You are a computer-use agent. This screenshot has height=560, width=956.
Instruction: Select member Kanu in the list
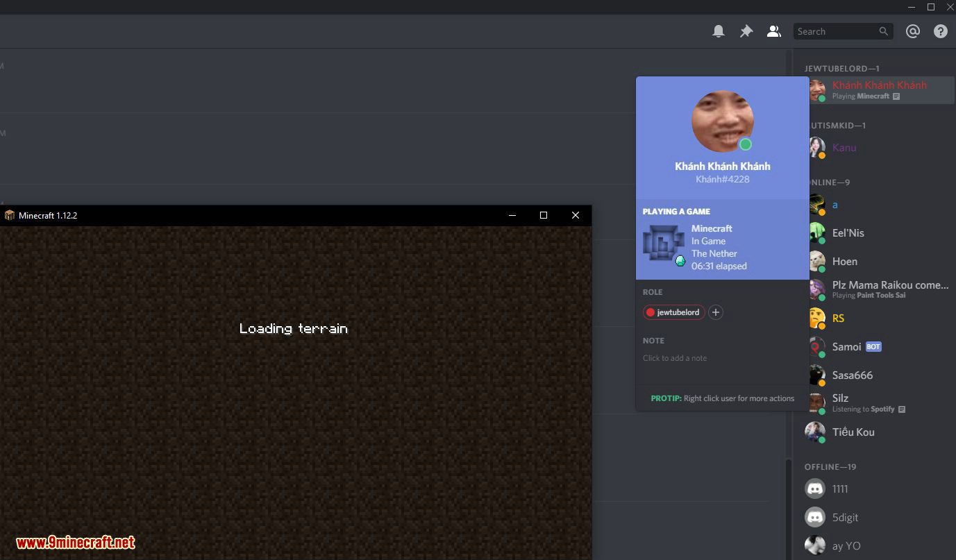click(x=878, y=147)
